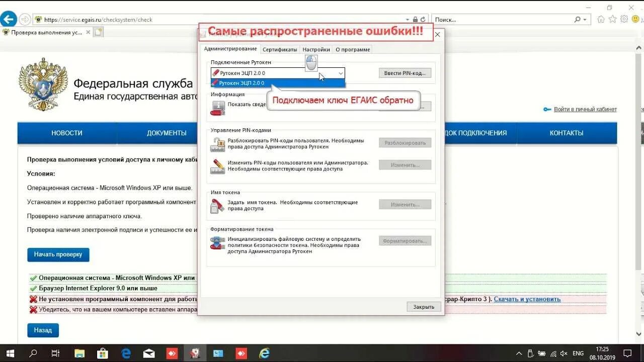Viewport: 644px width, 362px height.
Task: Open the Mail app on the taskbar
Action: [x=149, y=353]
